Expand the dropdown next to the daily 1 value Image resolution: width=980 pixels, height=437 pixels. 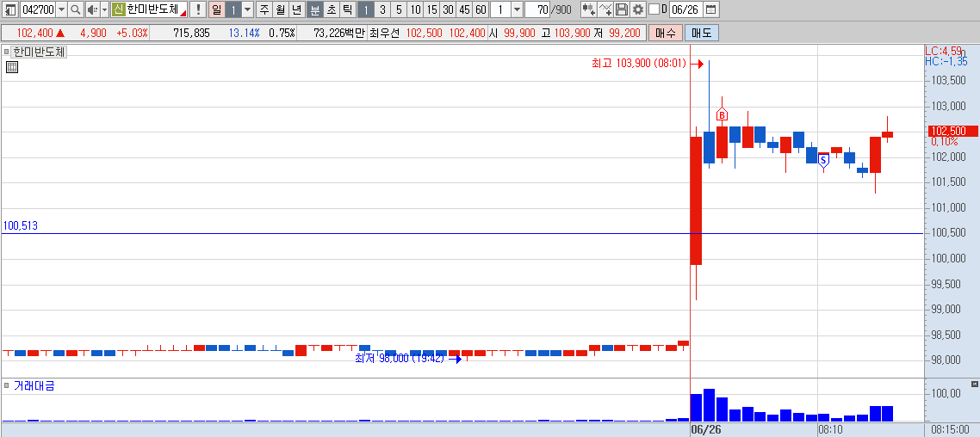(247, 9)
